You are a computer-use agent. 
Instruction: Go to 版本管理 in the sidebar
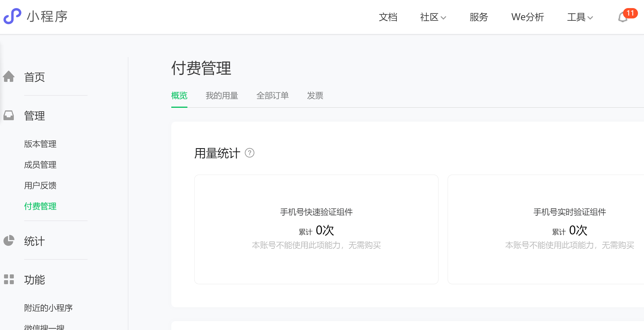[40, 144]
